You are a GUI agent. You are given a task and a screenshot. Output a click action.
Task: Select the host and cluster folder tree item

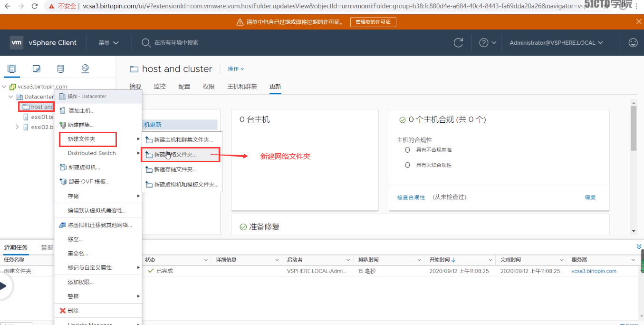click(38, 107)
